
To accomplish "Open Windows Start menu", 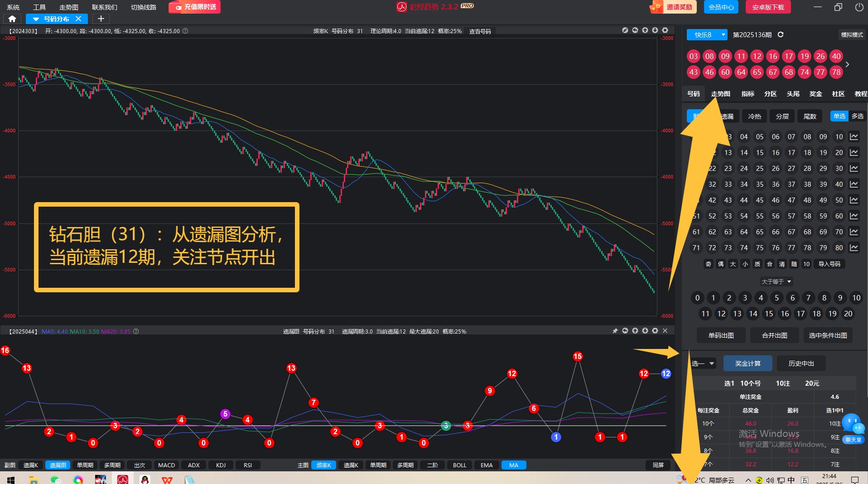I will (11, 479).
